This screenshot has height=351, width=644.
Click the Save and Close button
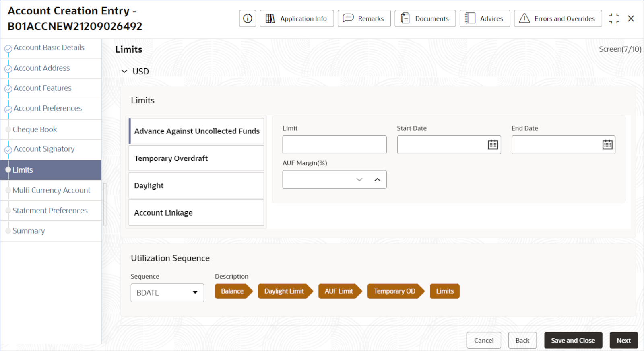click(573, 340)
